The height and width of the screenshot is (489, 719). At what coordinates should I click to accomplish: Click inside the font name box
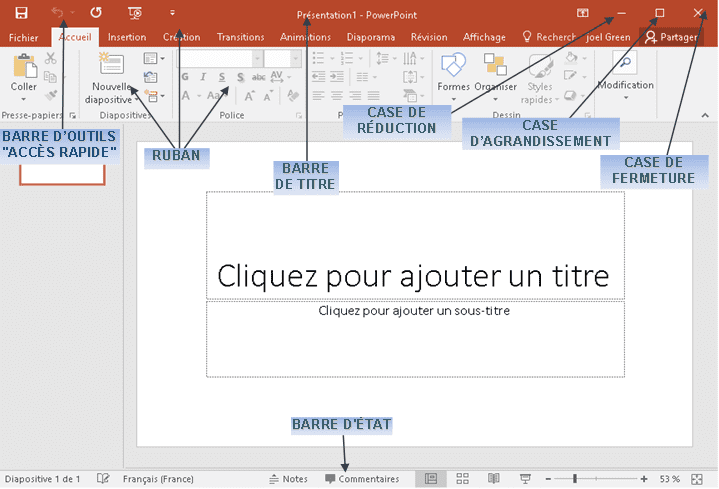click(216, 59)
